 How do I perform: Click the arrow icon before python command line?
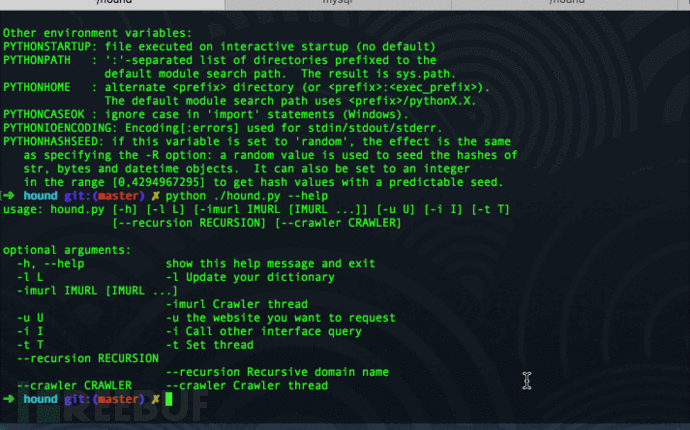9,195
